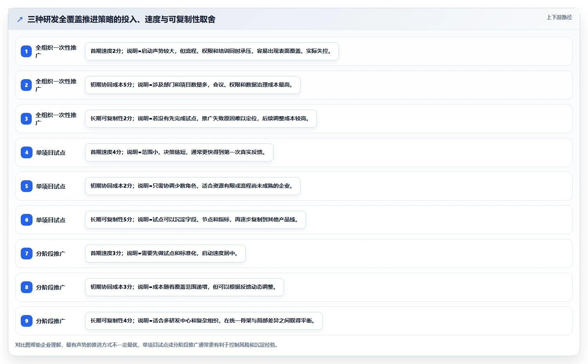Click number badge 5
This screenshot has width=588, height=364.
26,186
